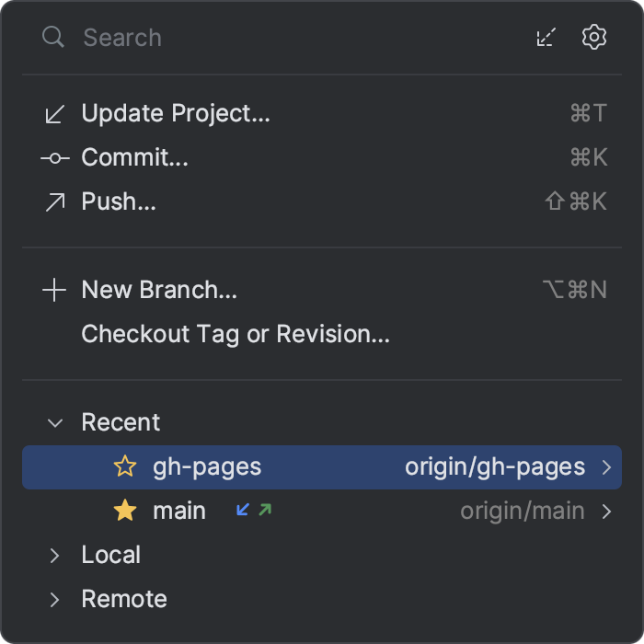This screenshot has height=644, width=644.
Task: Open the settings gear icon
Action: coord(594,37)
